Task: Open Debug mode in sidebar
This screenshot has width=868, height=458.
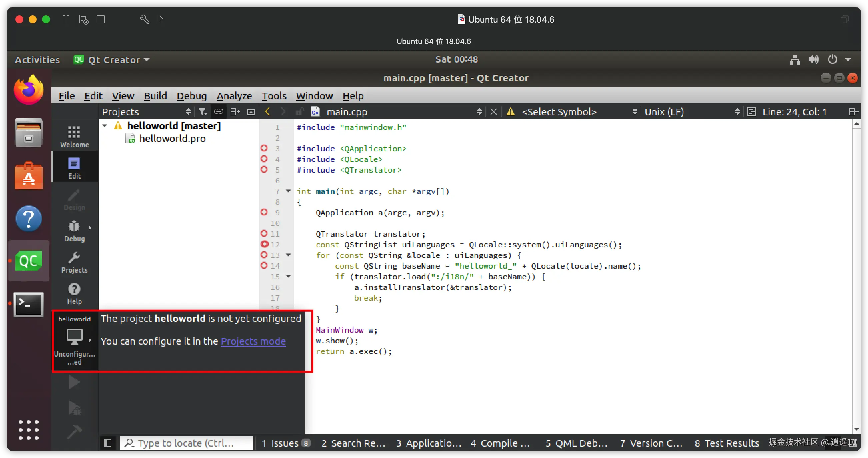Action: (74, 231)
